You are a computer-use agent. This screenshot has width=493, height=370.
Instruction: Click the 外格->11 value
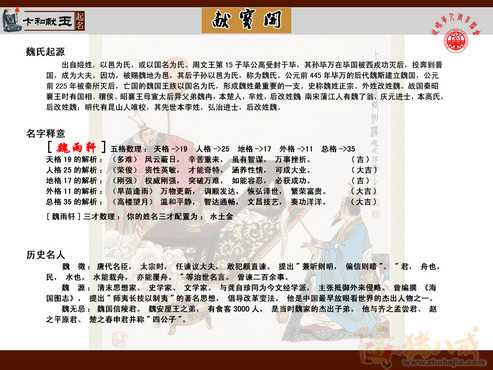point(296,149)
